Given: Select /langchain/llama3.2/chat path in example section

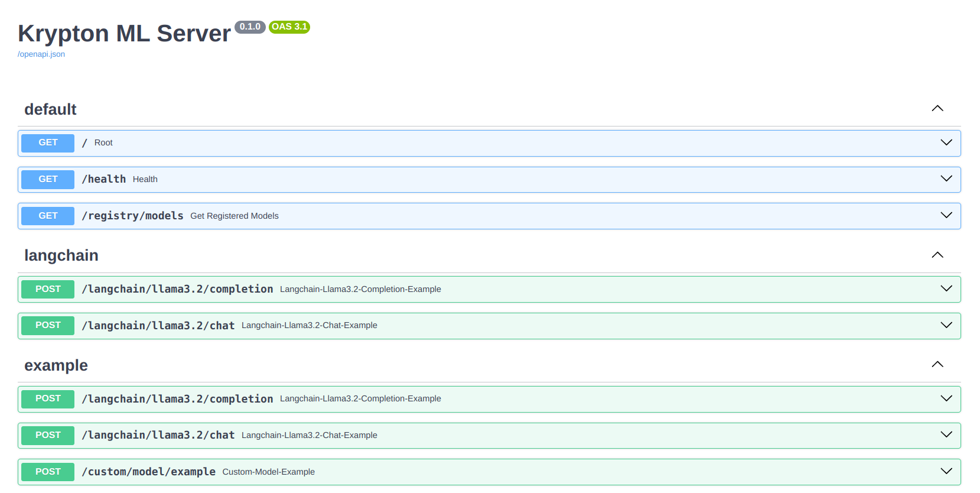Looking at the screenshot, I should 158,435.
